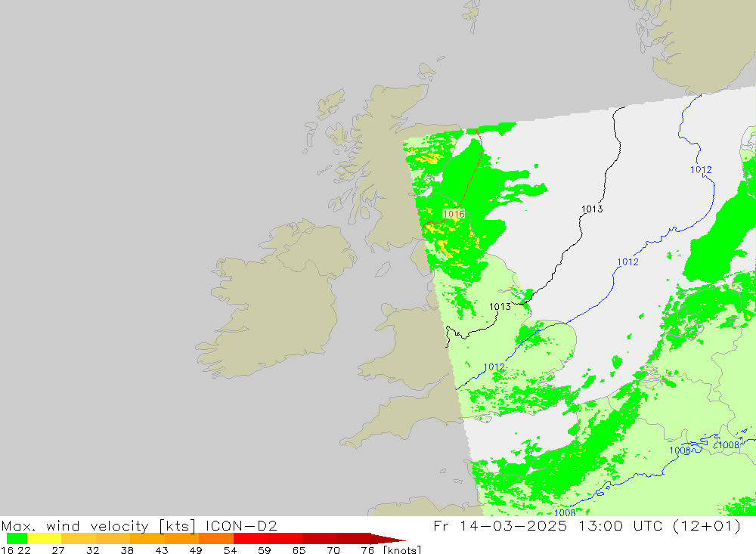Click the '1012' label in the central North Sea
This screenshot has width=756, height=554.
pos(627,262)
